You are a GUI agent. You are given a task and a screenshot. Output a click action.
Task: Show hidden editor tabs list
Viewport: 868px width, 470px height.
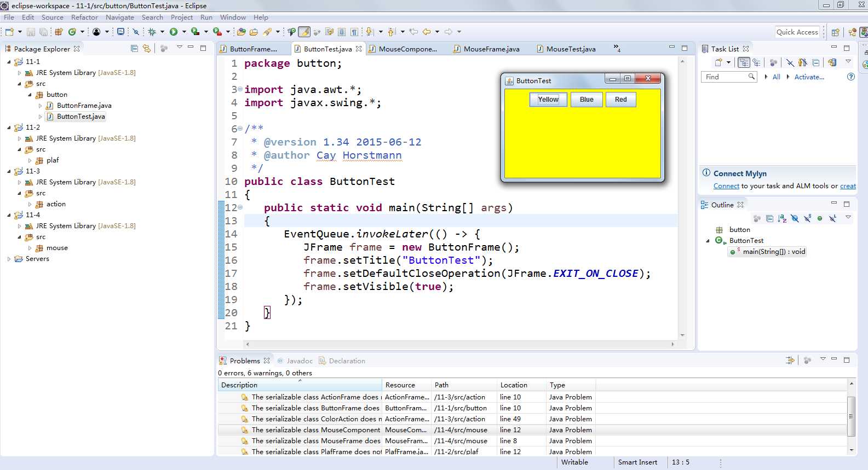click(x=617, y=48)
